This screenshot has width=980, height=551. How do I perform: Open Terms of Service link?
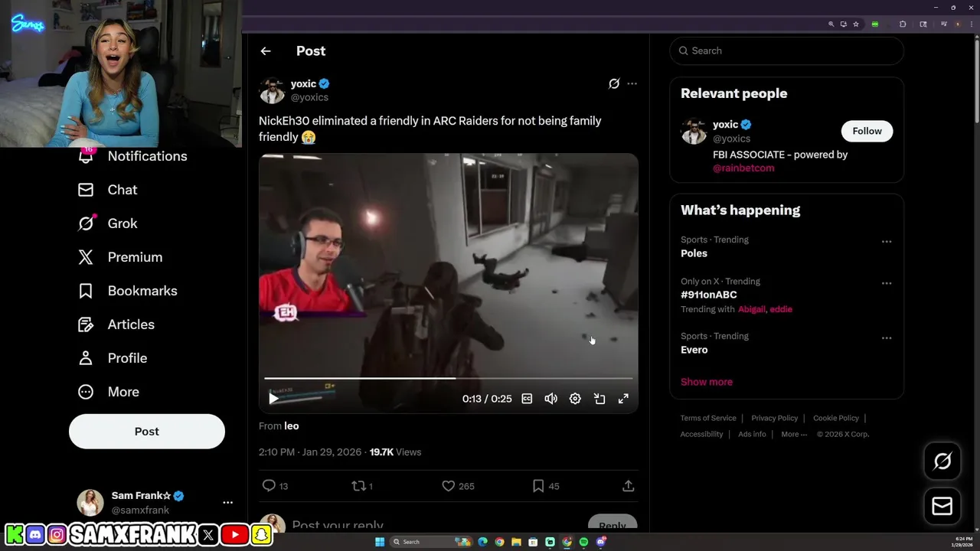[x=708, y=418]
